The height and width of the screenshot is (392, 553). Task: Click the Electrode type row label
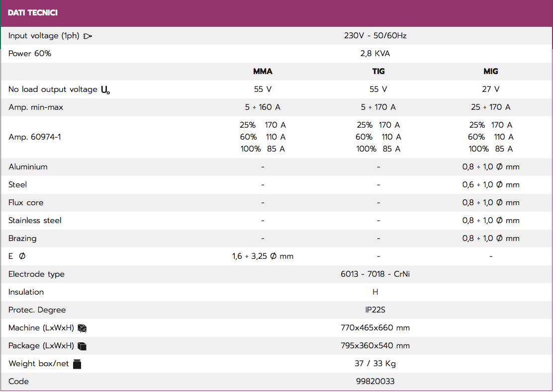pyautogui.click(x=36, y=274)
